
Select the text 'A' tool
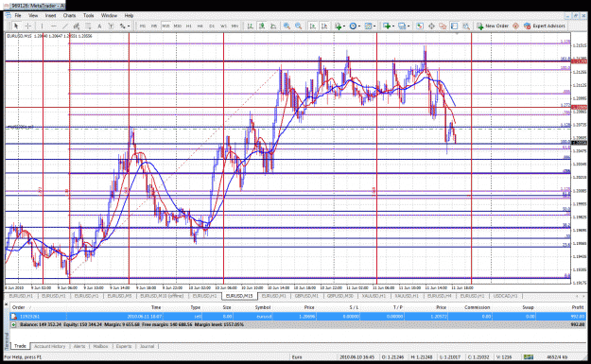tap(99, 26)
